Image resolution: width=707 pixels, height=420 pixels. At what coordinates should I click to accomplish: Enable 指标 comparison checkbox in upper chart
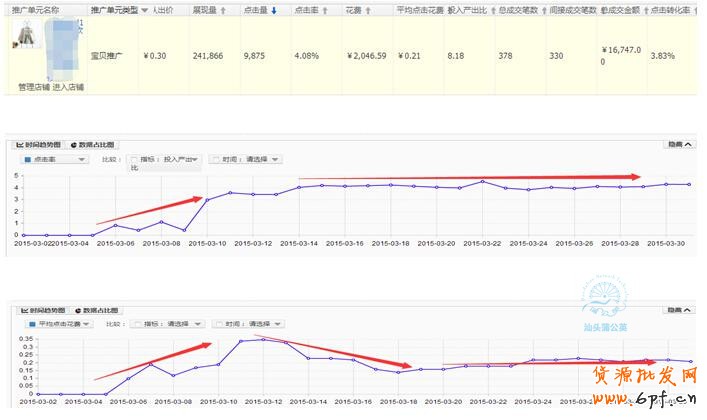134,159
